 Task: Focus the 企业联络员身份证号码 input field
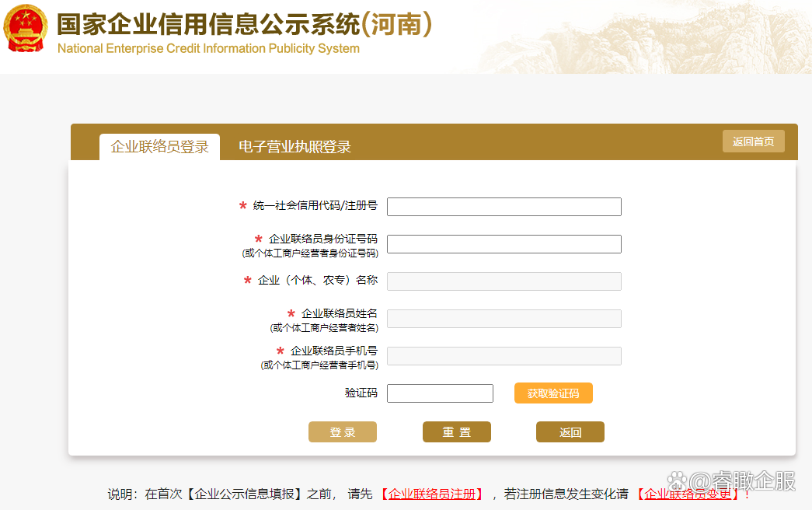pyautogui.click(x=504, y=244)
